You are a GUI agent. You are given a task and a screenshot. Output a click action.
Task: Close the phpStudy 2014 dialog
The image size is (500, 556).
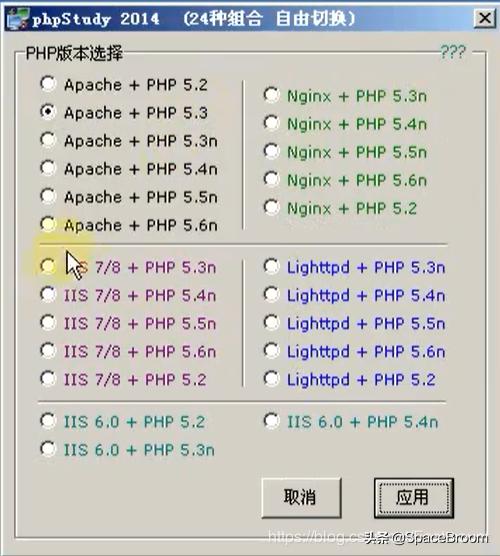pos(484,18)
